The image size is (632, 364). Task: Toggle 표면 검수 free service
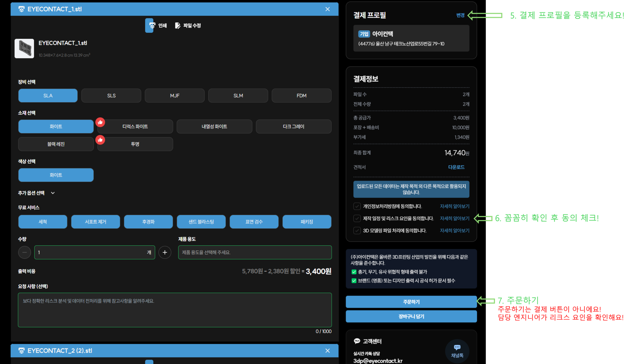[x=254, y=222]
